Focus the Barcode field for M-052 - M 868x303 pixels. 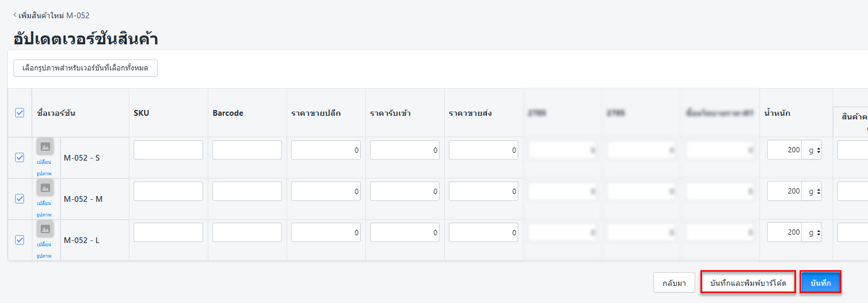point(247,191)
